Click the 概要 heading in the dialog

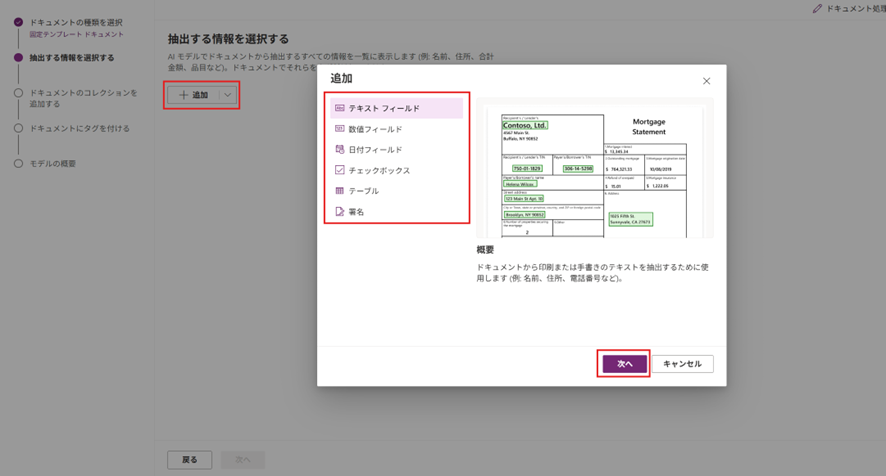485,249
